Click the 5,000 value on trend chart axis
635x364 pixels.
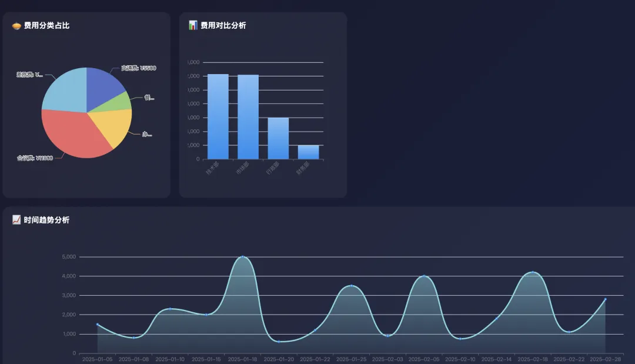[x=69, y=257]
